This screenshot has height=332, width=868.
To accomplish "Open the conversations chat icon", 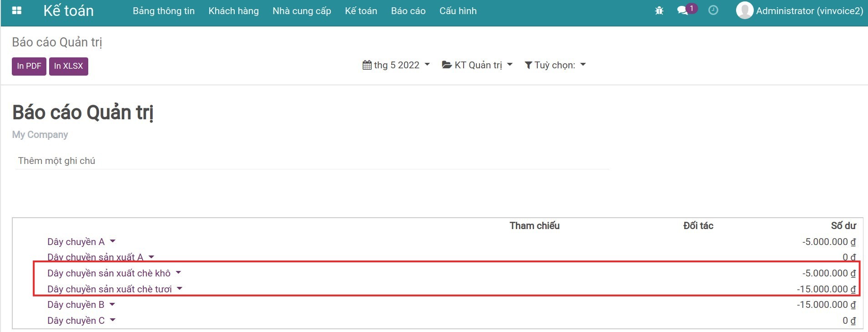I will [x=682, y=10].
